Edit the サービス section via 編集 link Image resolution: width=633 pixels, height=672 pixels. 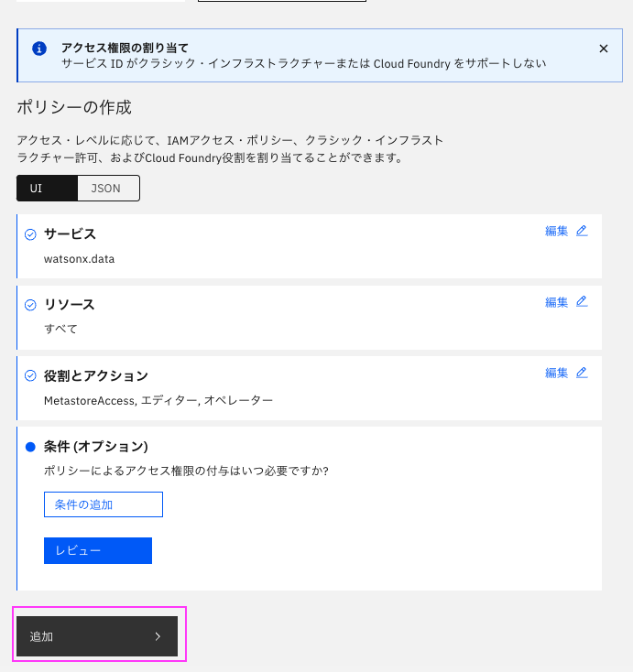pos(556,231)
